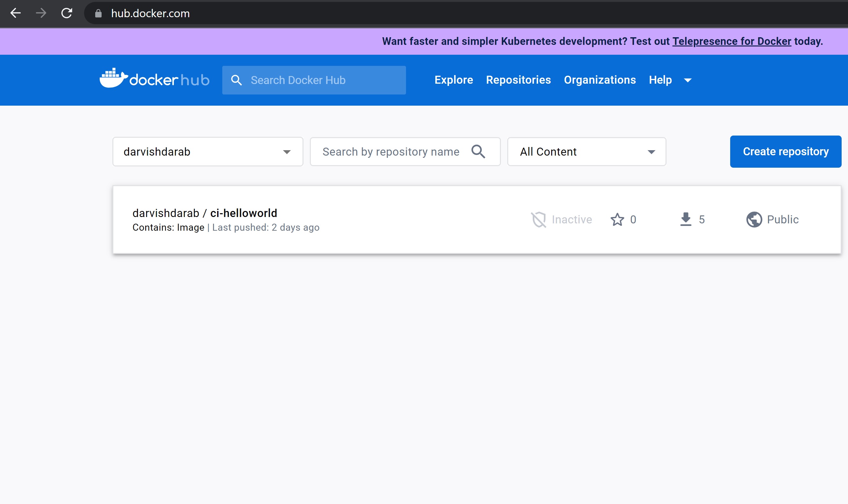Click the Inactive shield icon for ci-helloworld
This screenshot has height=504, width=848.
coord(538,220)
